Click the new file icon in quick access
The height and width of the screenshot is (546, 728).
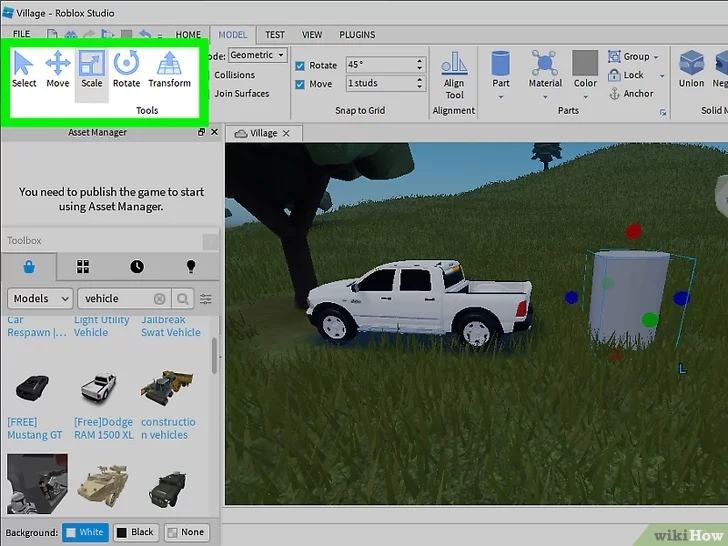point(52,35)
